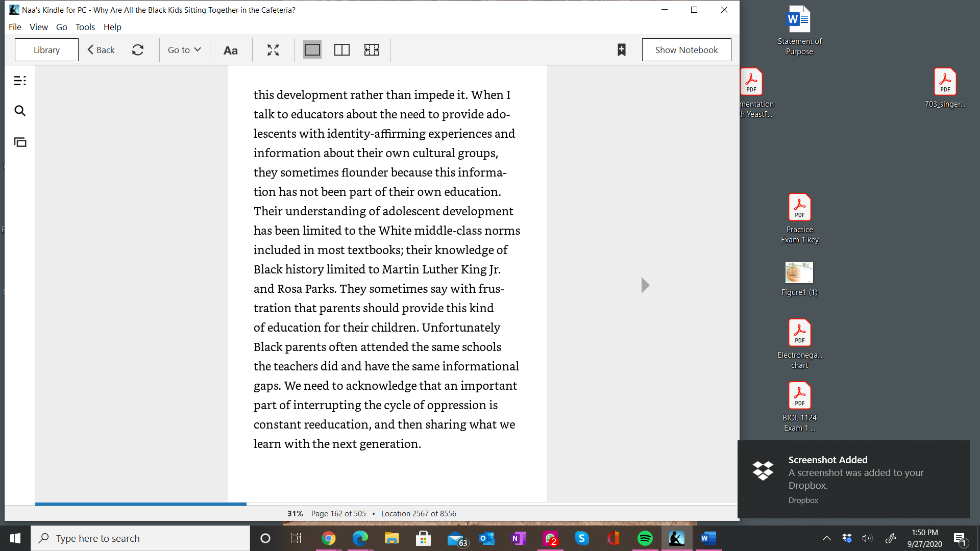The image size is (980, 551).
Task: Open Statement of Purpose Word document on desktop
Action: pyautogui.click(x=799, y=31)
